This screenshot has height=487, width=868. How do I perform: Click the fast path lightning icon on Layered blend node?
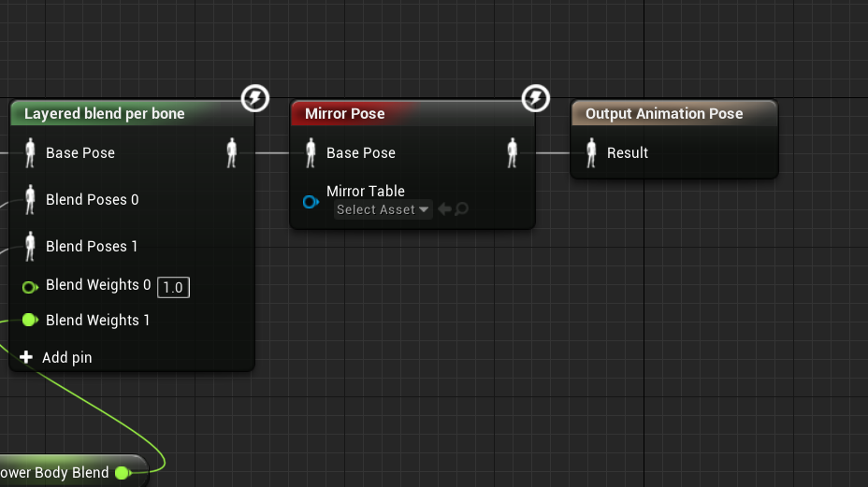point(255,98)
